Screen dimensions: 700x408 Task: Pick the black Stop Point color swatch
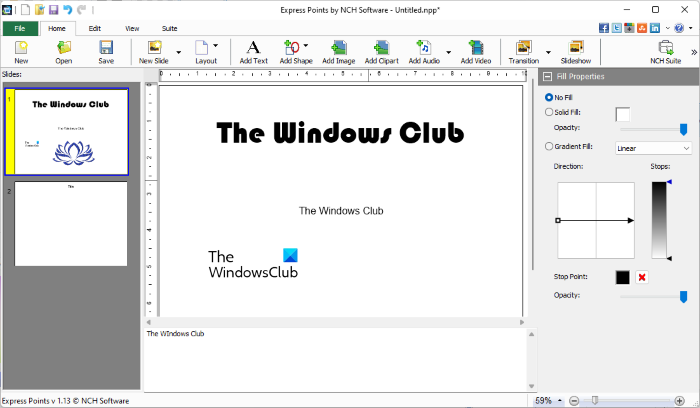click(x=622, y=277)
